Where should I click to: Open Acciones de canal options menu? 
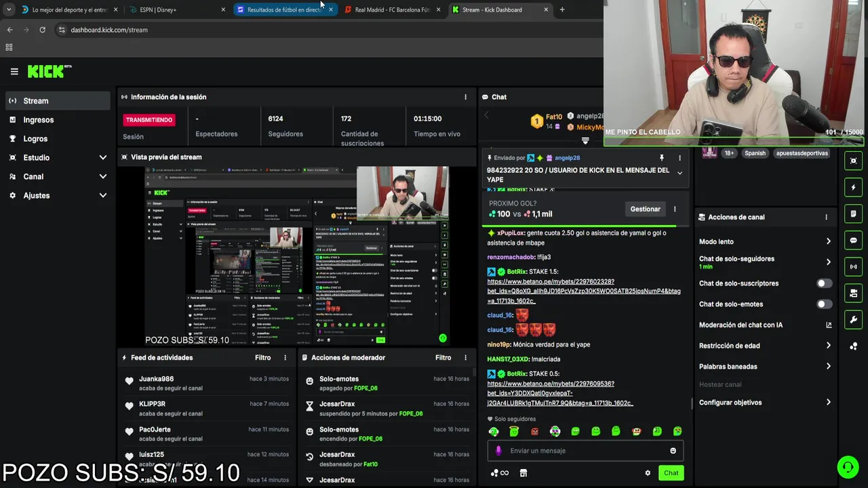(x=826, y=218)
